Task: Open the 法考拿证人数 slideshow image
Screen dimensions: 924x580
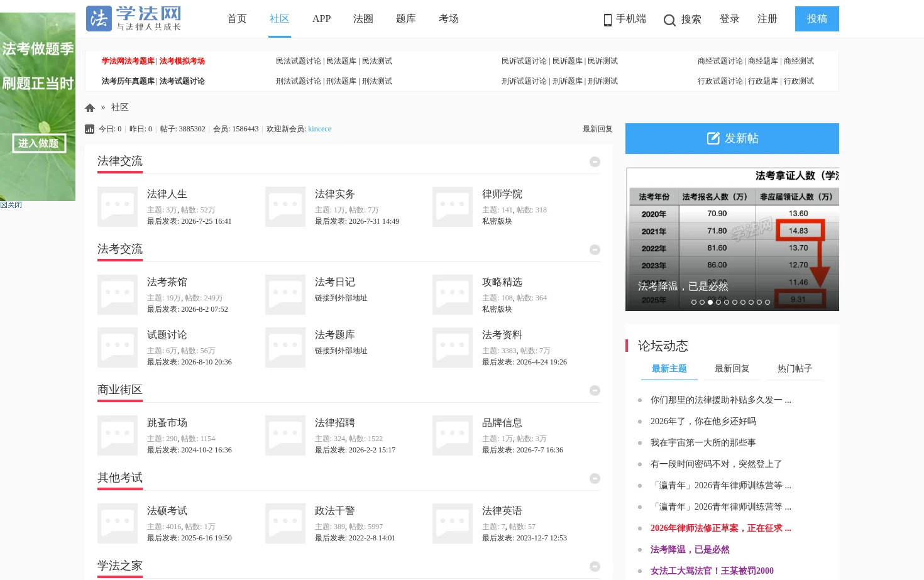Action: 732,239
